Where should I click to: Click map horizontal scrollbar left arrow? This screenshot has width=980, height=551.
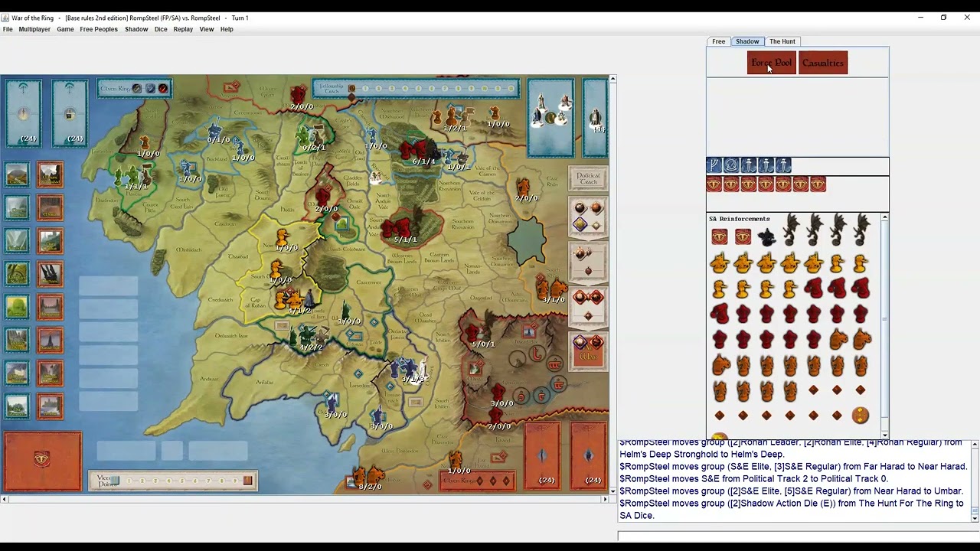pos(4,499)
